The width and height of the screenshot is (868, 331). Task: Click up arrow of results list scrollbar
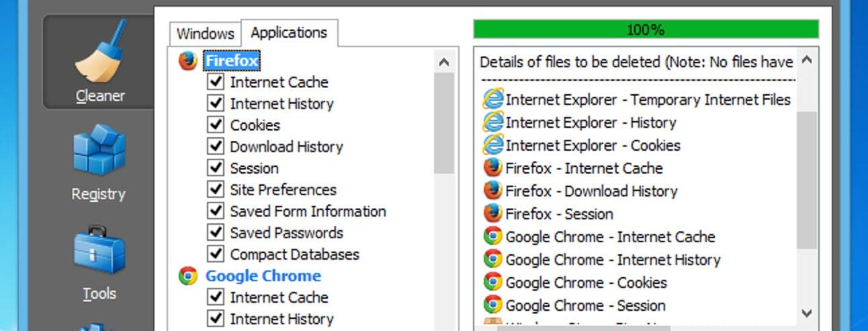tap(808, 61)
